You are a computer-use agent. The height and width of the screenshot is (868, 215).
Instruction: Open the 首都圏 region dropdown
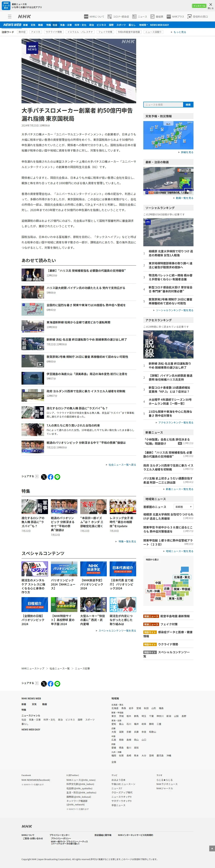click(x=183, y=507)
